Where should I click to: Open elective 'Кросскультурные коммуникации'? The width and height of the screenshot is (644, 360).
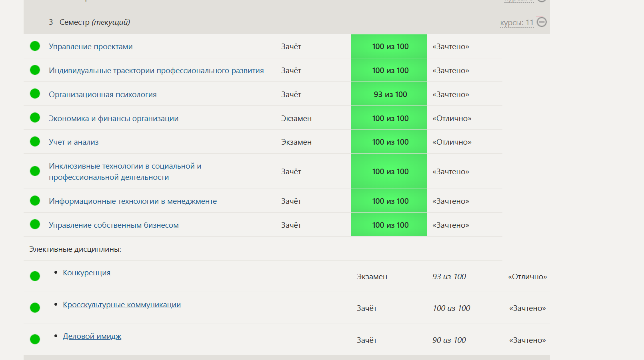[122, 305]
